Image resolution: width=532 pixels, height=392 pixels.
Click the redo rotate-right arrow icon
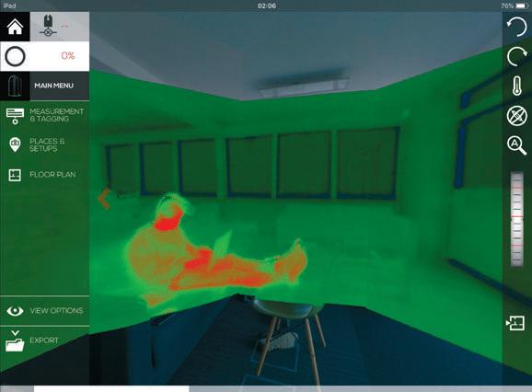(x=516, y=56)
